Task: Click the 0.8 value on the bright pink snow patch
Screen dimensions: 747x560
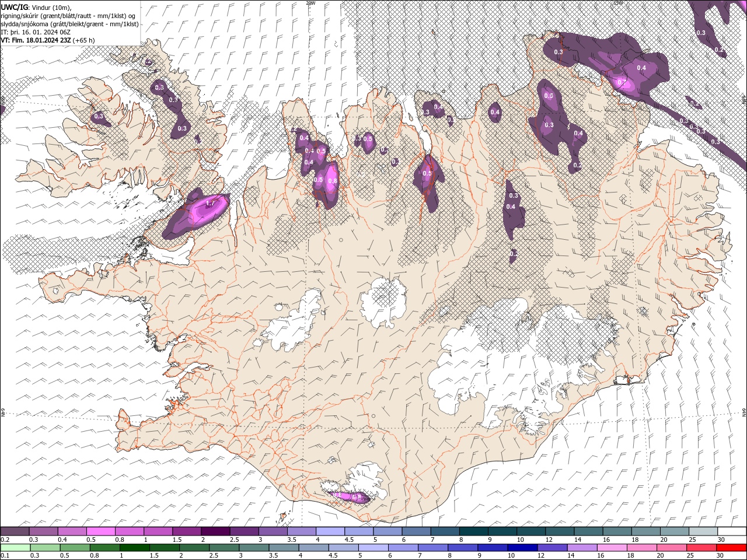Action: [333, 181]
